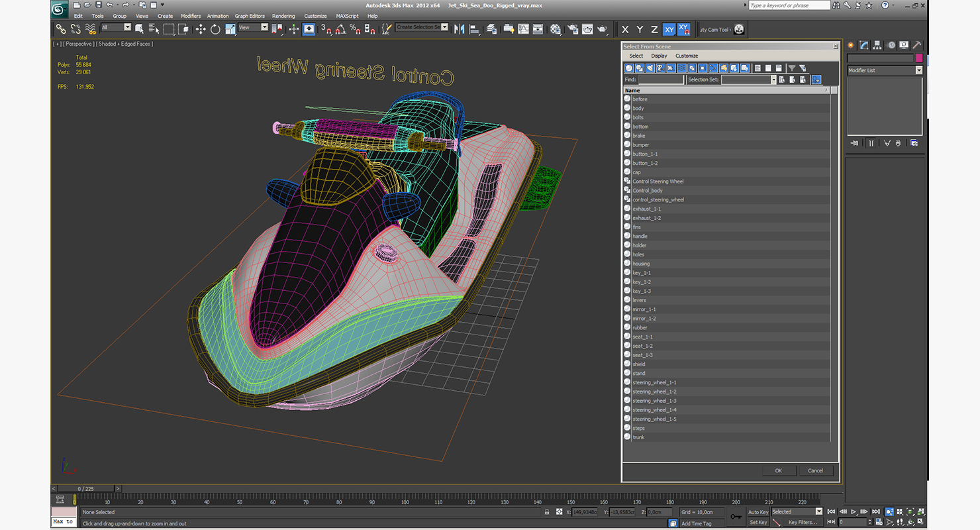Click the Mirror tool icon

tap(459, 29)
